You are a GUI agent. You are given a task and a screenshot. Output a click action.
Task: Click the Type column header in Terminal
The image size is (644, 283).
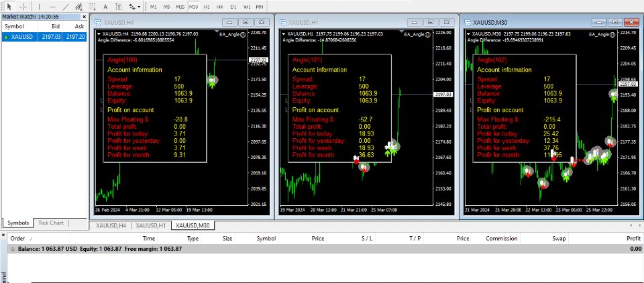(x=193, y=238)
